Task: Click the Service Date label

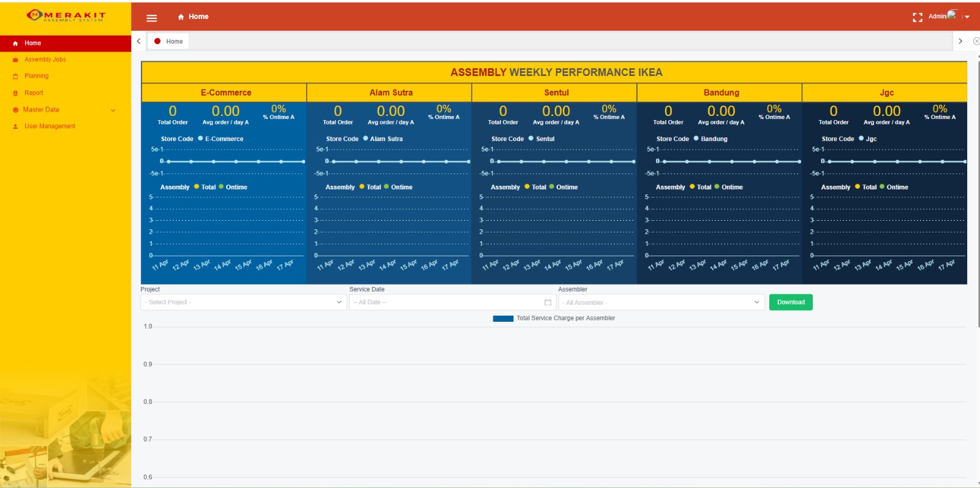Action: pos(367,289)
